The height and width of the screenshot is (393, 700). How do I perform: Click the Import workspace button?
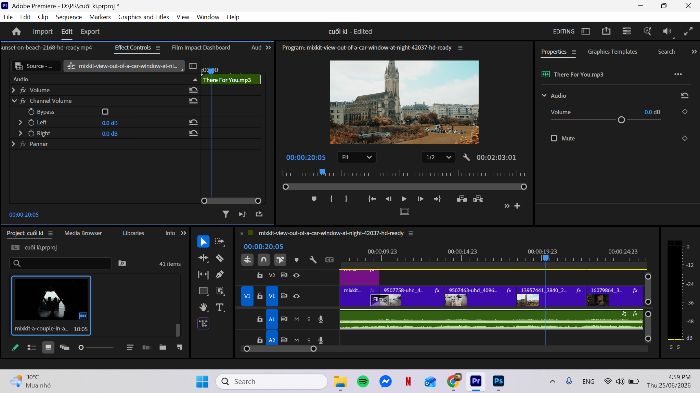pos(42,32)
